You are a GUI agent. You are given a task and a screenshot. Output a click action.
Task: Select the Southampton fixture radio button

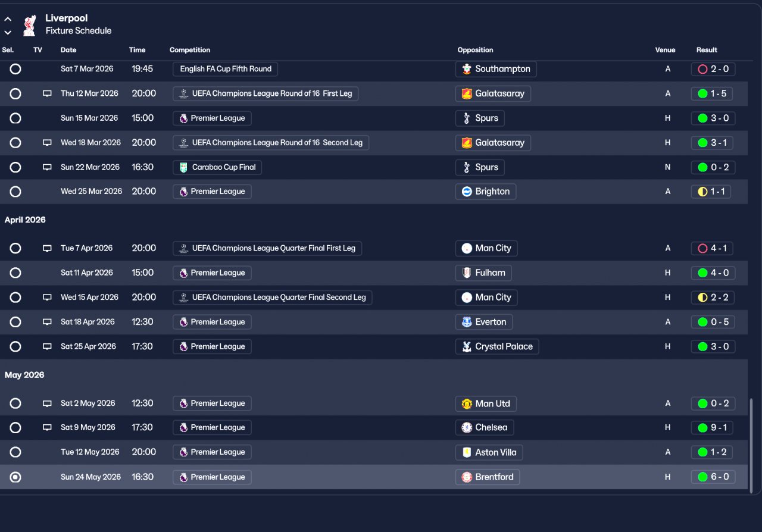[15, 69]
